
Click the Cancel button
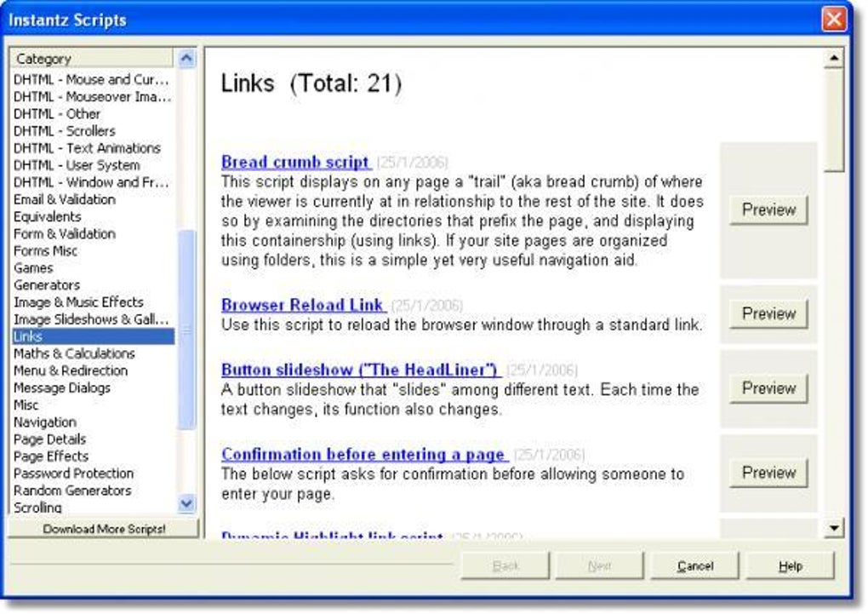694,565
